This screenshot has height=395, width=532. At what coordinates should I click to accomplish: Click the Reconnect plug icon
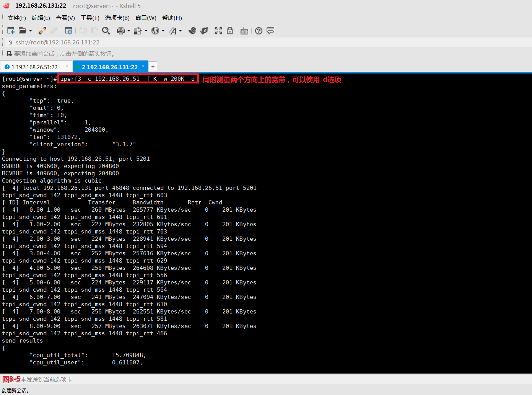click(x=42, y=31)
